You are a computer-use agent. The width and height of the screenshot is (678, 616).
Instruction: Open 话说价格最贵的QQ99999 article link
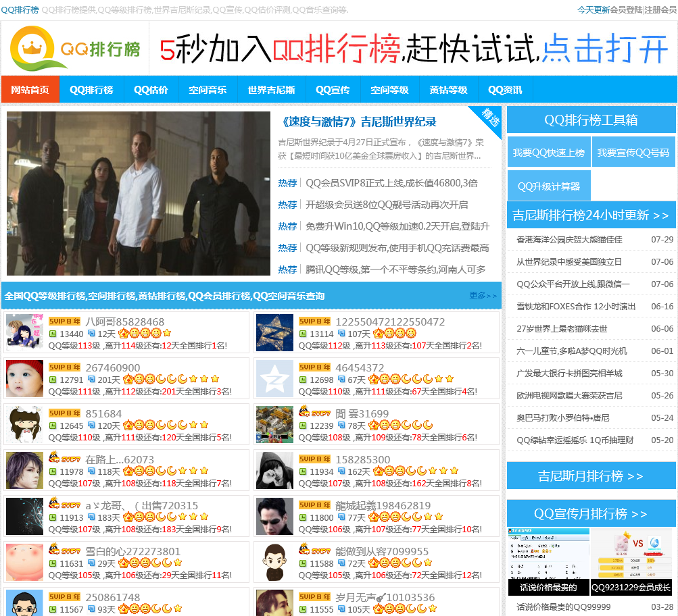coord(563,607)
